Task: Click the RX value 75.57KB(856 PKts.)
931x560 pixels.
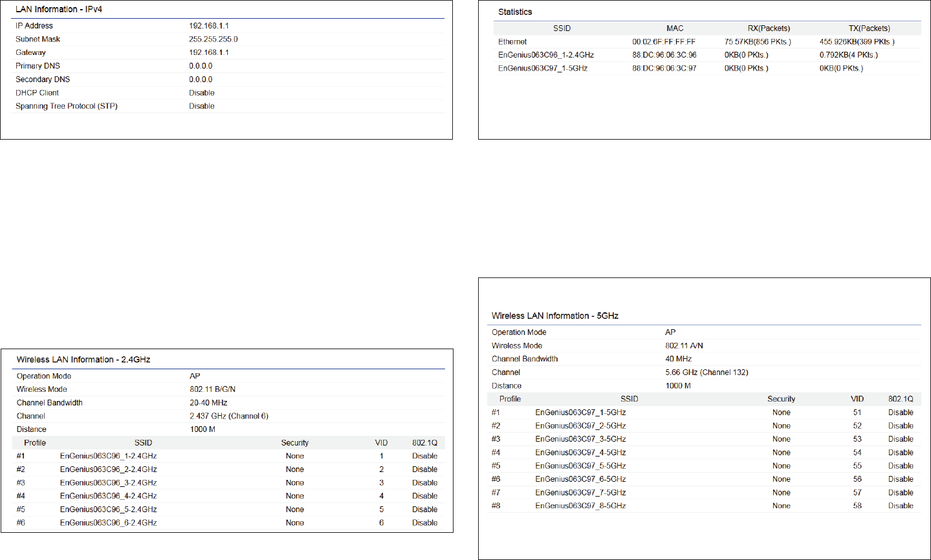Action: coord(758,42)
